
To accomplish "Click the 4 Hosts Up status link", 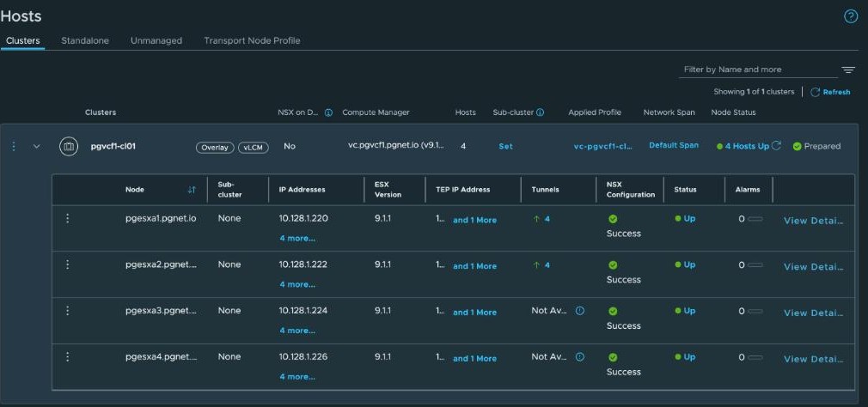I will coord(747,147).
